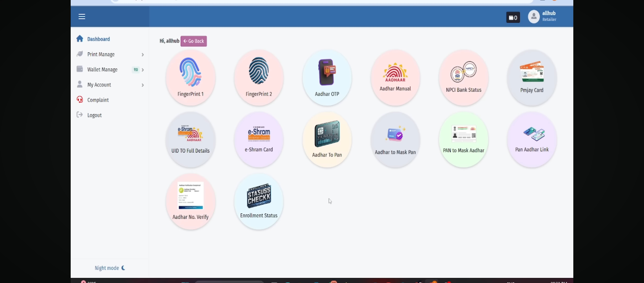Expand the Wallet Manage submenu
644x283 pixels.
[110, 69]
